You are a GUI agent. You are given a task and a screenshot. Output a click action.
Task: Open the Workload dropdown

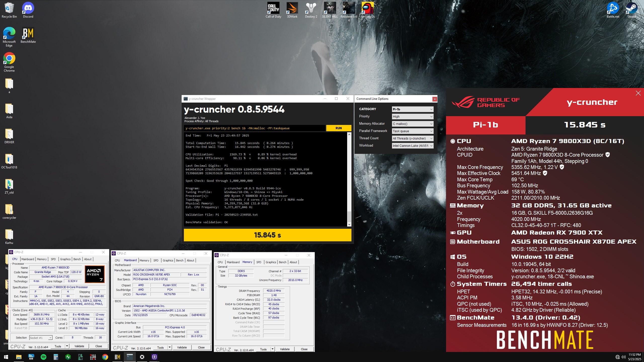pyautogui.click(x=413, y=146)
